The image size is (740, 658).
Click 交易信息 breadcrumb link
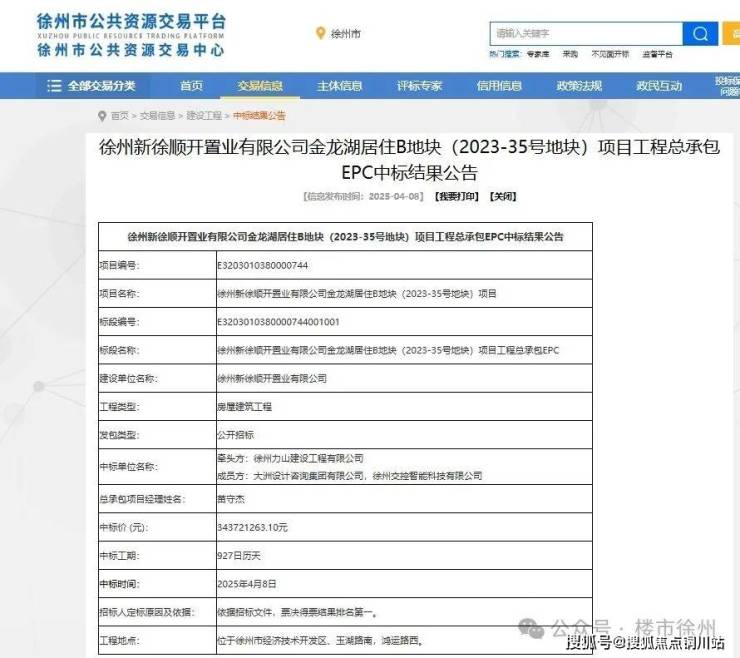point(158,116)
